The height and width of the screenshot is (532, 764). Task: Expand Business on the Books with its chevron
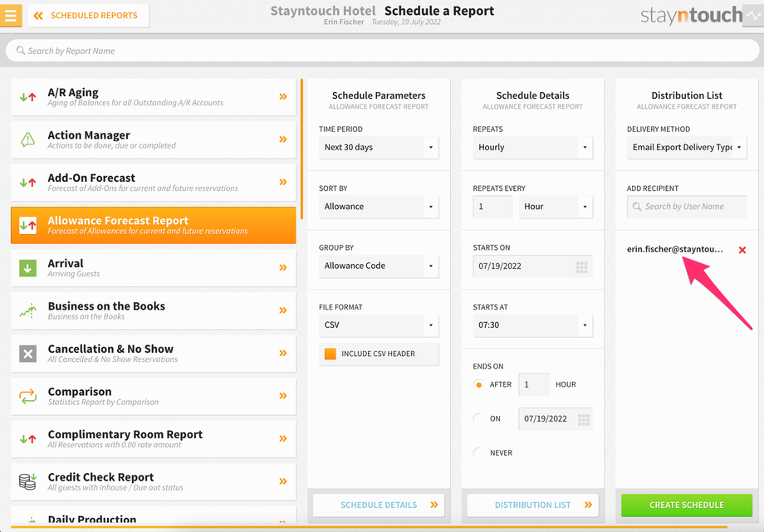[282, 310]
